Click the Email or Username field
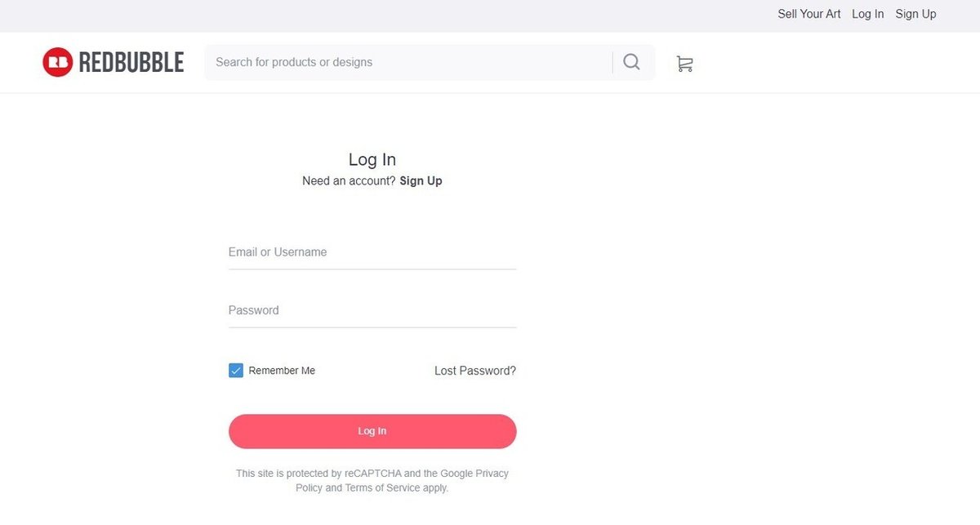Image resolution: width=980 pixels, height=525 pixels. (x=372, y=252)
